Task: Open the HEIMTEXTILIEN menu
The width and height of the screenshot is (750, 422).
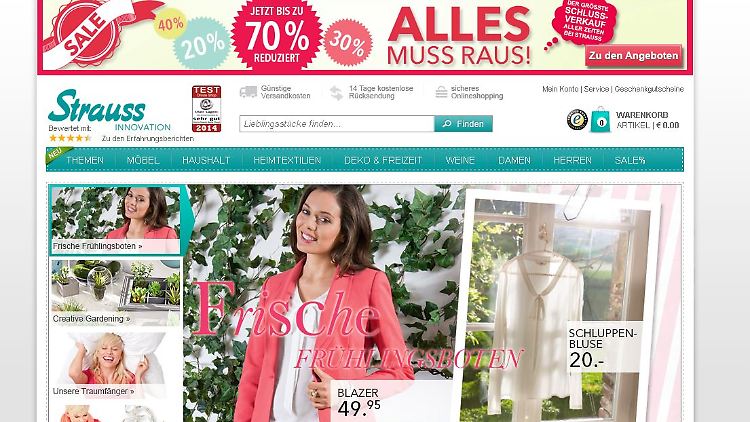Action: click(x=287, y=160)
